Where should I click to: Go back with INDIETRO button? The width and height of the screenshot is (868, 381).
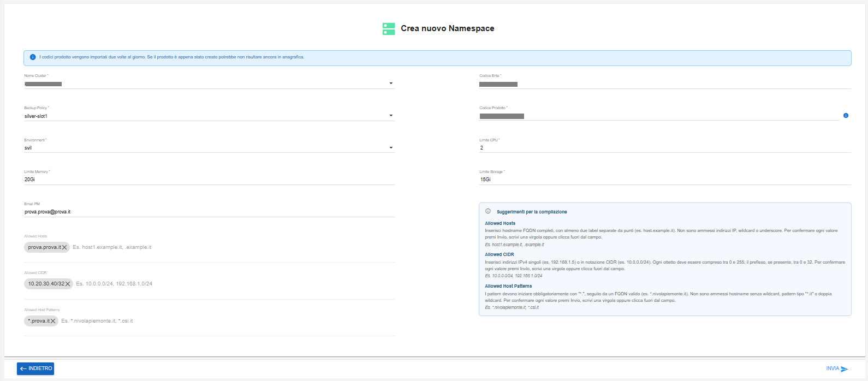[35, 369]
